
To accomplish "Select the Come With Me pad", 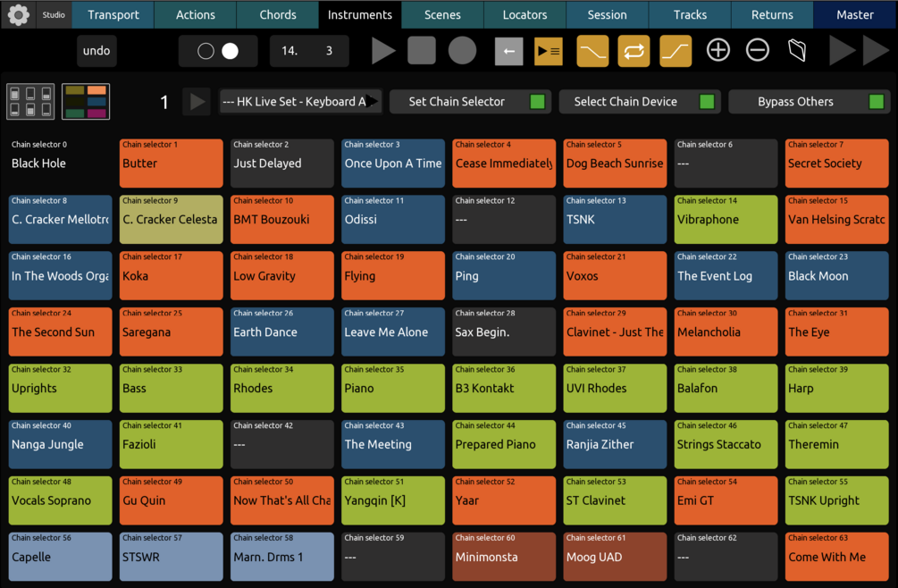I will (x=836, y=557).
